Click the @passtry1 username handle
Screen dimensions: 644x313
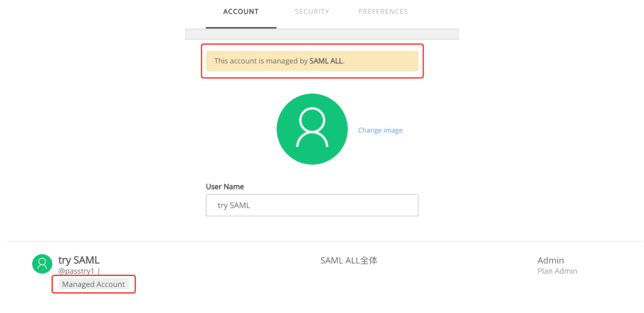point(76,271)
